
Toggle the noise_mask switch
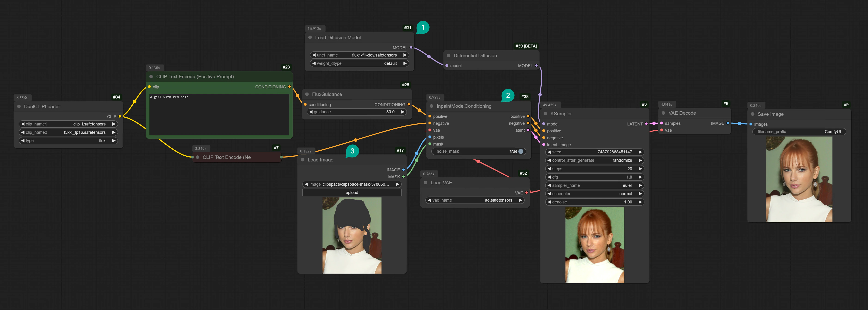click(x=521, y=152)
